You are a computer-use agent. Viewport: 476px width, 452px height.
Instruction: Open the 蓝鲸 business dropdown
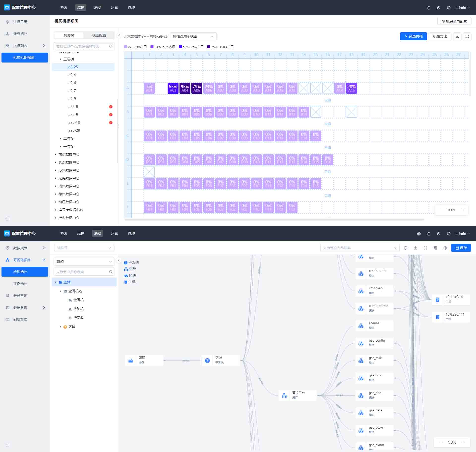(x=84, y=262)
